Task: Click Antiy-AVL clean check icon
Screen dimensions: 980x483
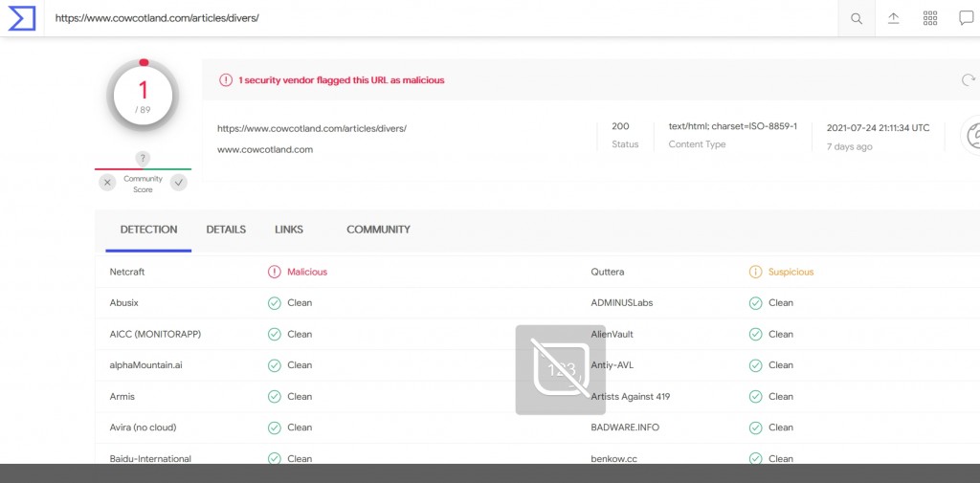Action: coord(756,365)
